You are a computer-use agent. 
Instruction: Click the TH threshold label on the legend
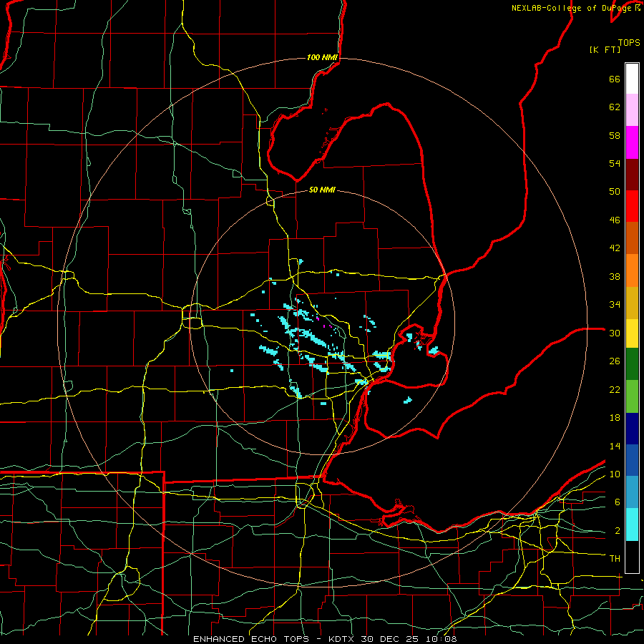615,559
